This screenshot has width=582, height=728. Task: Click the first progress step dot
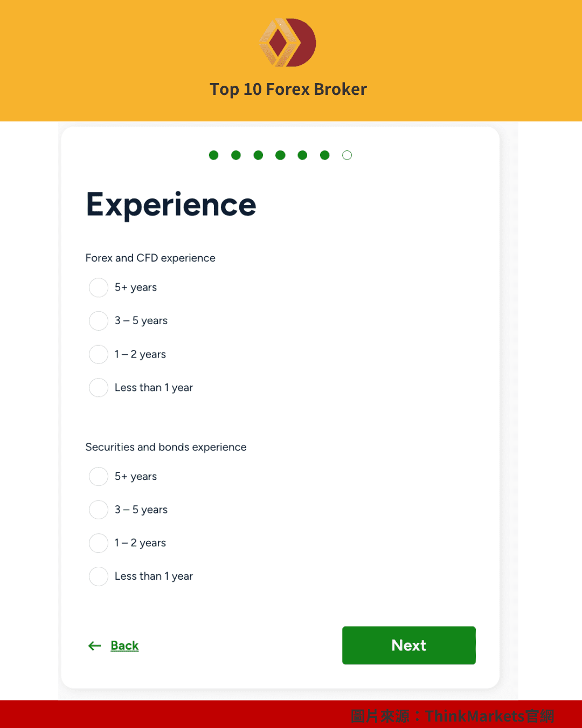(x=214, y=155)
